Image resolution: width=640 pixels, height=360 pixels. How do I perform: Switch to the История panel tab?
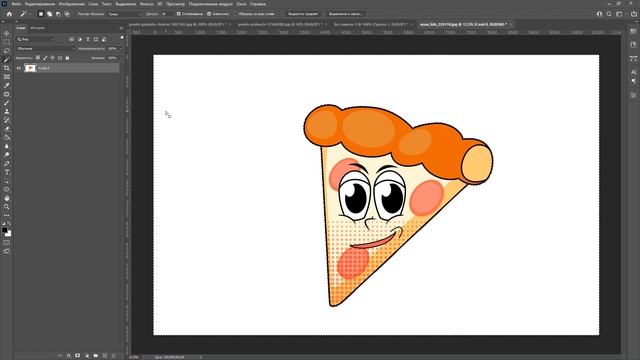tap(38, 28)
